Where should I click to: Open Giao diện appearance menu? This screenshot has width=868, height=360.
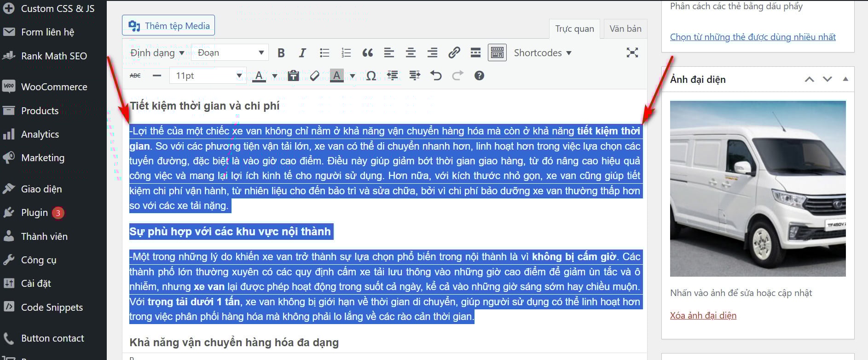coord(53,189)
